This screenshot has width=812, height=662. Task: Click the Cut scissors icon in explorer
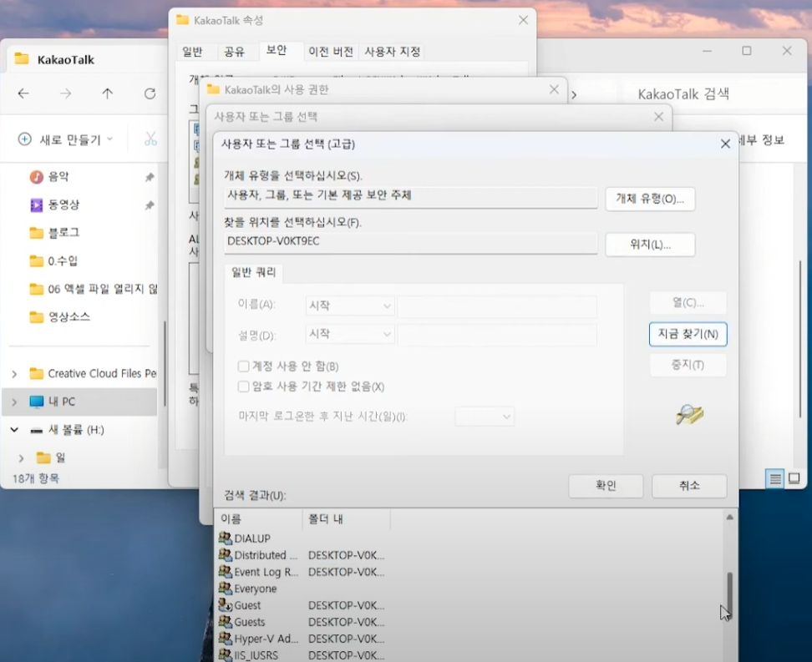pyautogui.click(x=150, y=139)
